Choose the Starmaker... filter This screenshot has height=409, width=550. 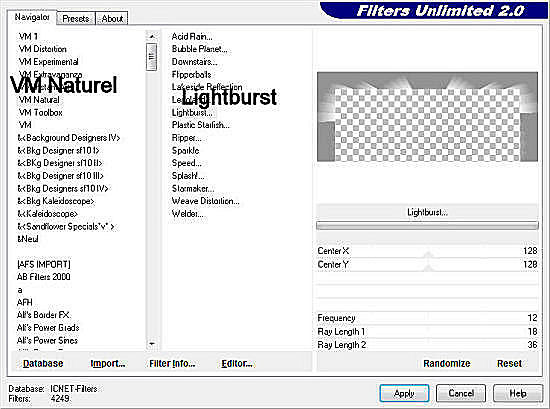point(193,189)
